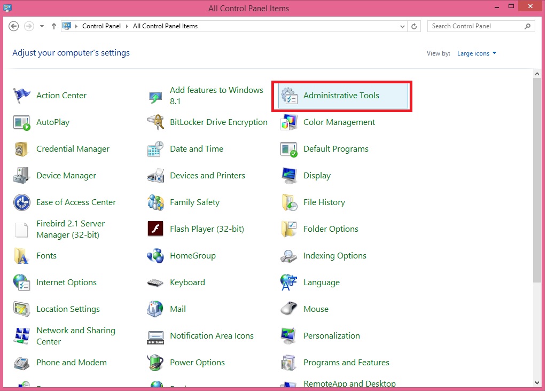The height and width of the screenshot is (392, 547).
Task: Open the Color Management icon
Action: [289, 122]
